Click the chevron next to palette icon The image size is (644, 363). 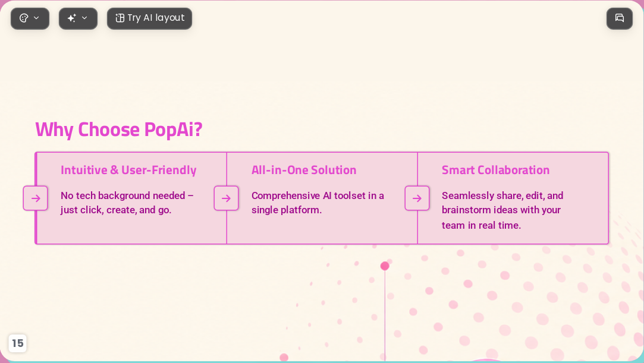[36, 18]
